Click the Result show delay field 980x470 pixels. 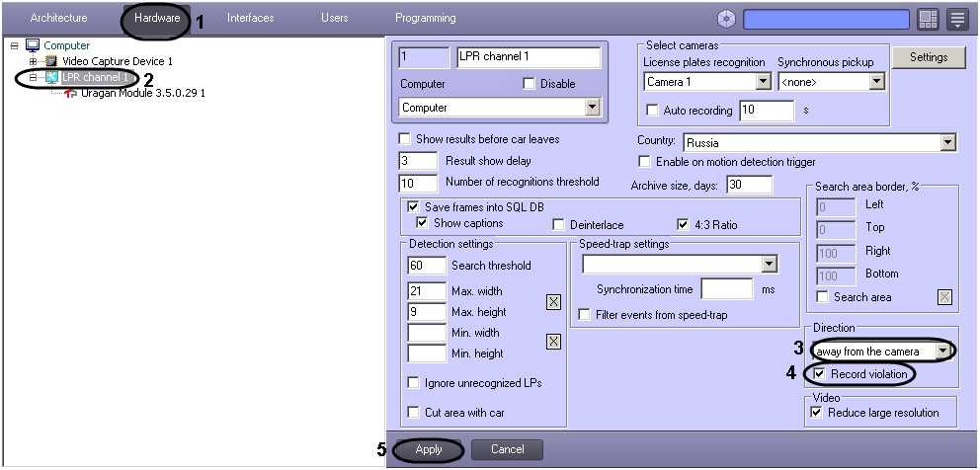click(418, 161)
